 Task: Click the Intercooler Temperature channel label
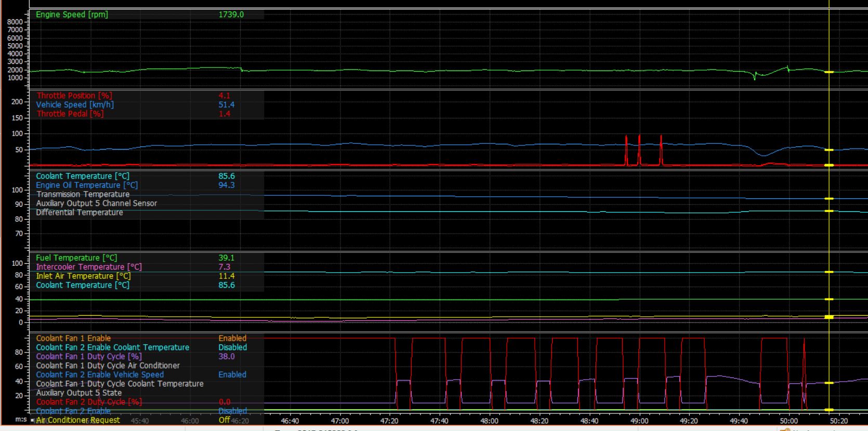click(88, 267)
